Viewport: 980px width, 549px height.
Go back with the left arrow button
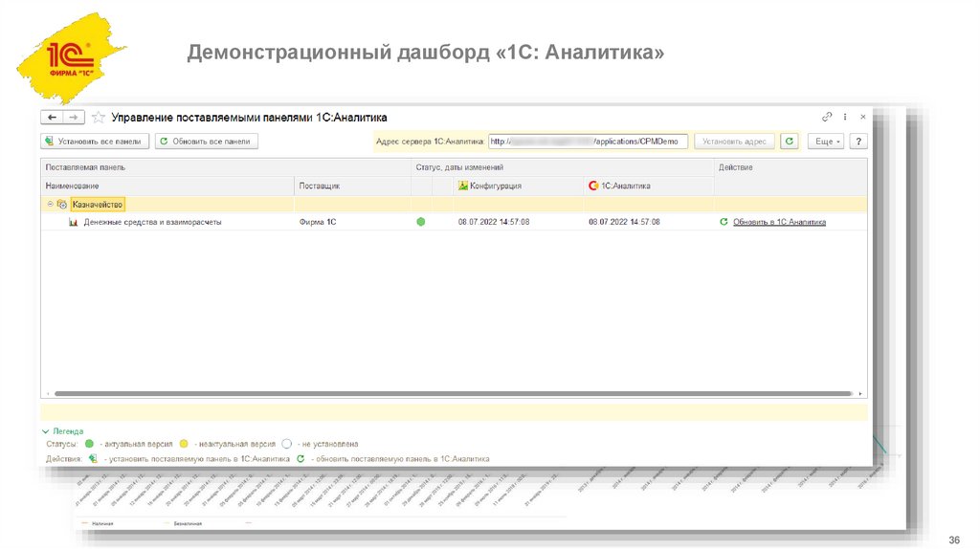[52, 118]
